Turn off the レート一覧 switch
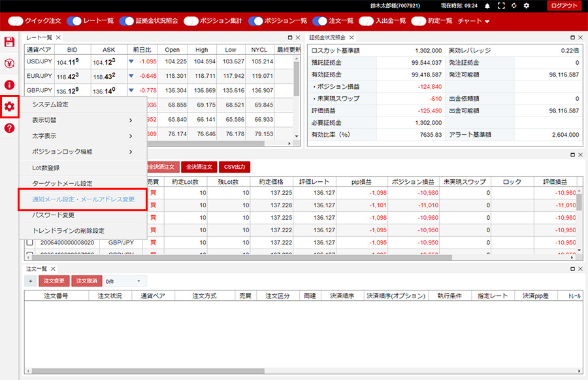The width and height of the screenshot is (588, 380). (74, 21)
